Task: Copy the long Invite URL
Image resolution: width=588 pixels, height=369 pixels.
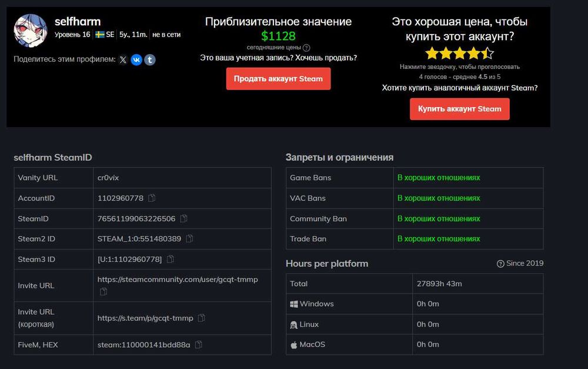Action: 103,291
